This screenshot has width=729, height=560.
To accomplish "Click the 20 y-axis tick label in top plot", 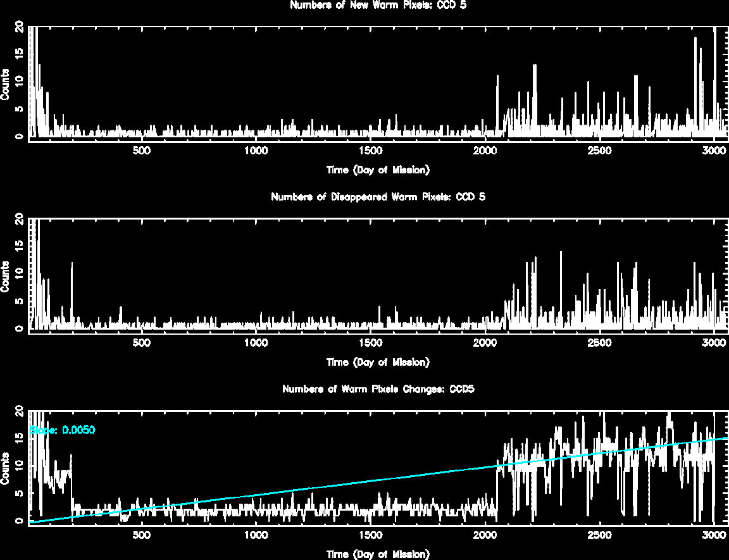I will (19, 27).
